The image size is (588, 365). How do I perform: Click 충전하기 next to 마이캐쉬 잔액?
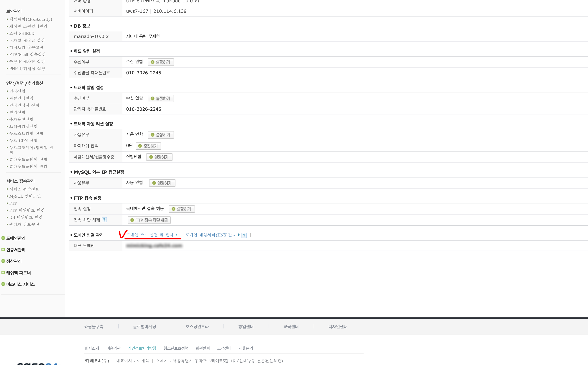tap(148, 146)
